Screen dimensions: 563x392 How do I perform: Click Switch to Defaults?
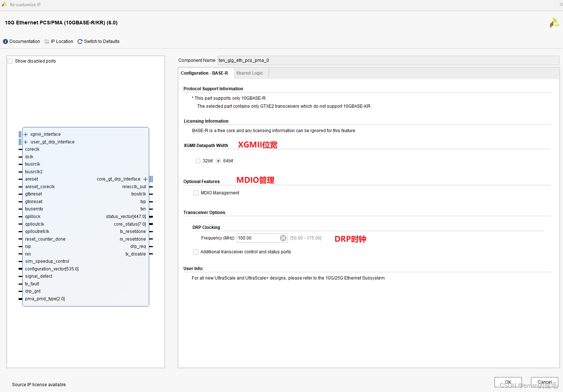[x=102, y=41]
